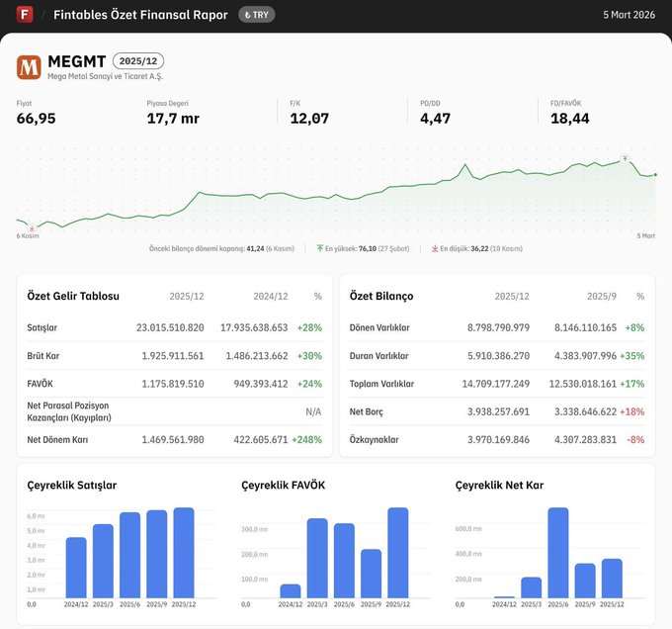Click the Özkaynaklar -8% change
Image resolution: width=672 pixels, height=629 pixels.
pyautogui.click(x=635, y=439)
